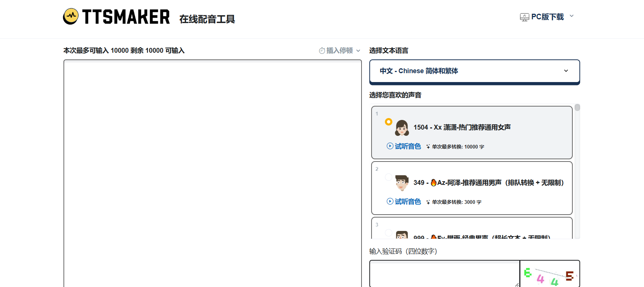Click the PC monitor download icon
Image resolution: width=644 pixels, height=287 pixels.
coord(524,17)
